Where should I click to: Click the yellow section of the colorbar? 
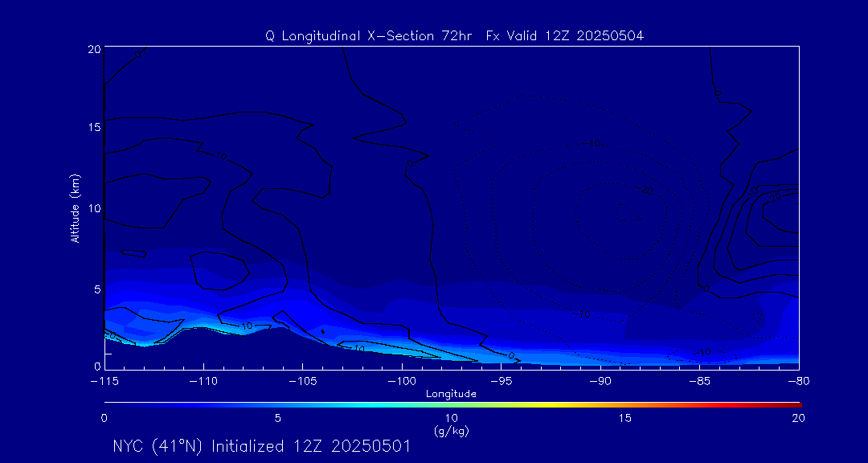tap(548, 405)
